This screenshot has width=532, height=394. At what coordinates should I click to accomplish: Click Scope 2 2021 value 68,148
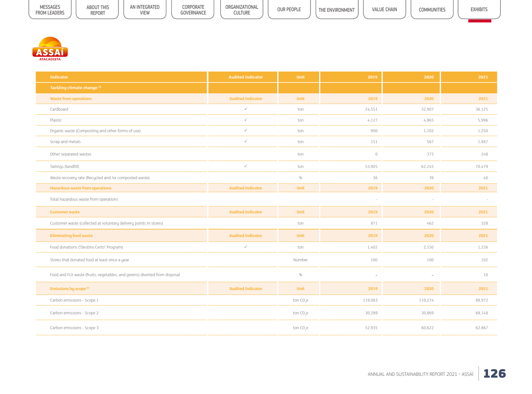482,313
